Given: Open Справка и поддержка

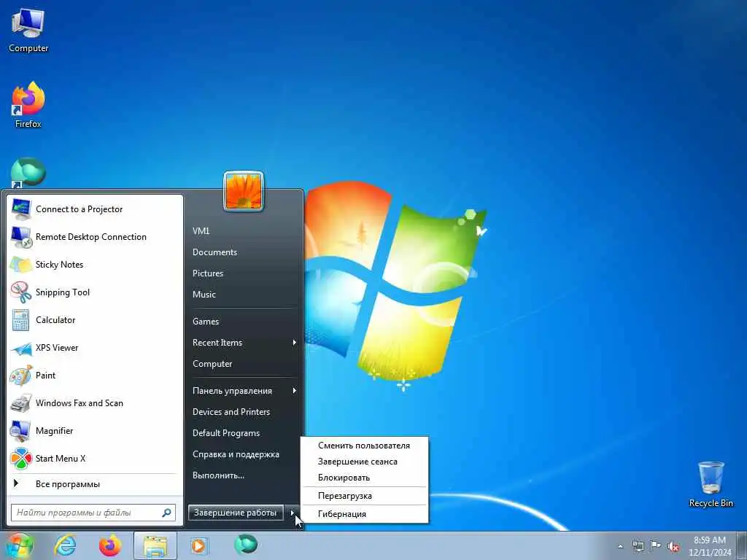Looking at the screenshot, I should click(236, 454).
